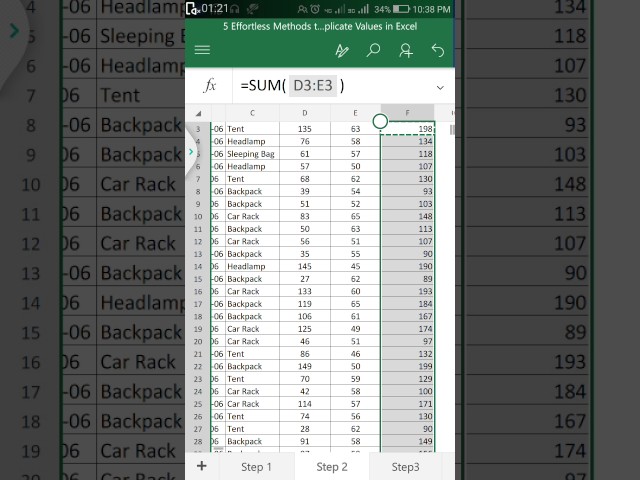This screenshot has width=640, height=480.
Task: Select cell F10 value 148
Action: coord(407,216)
